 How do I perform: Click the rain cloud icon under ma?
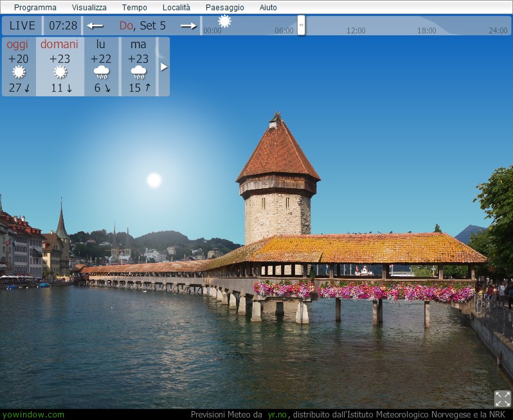139,72
